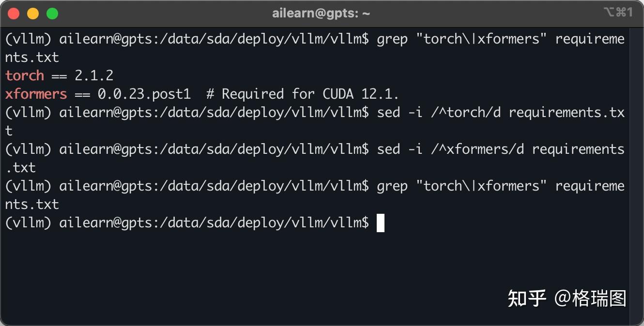
Task: Click the (vllm) environment tag on first line
Action: pyautogui.click(x=28, y=39)
